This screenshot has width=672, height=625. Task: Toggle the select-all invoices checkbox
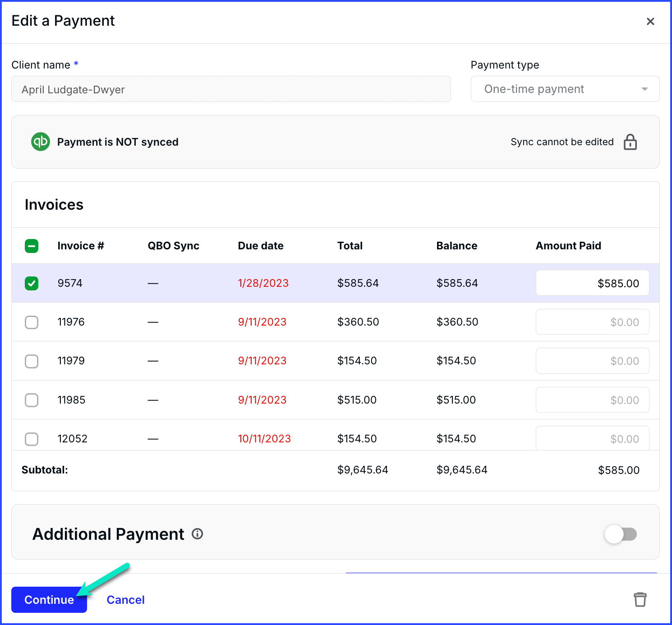click(x=32, y=246)
